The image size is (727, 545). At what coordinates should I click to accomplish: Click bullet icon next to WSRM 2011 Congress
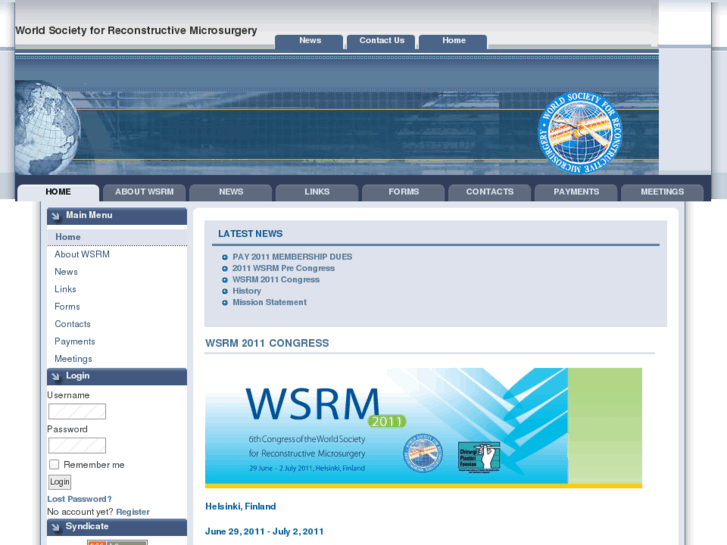pos(225,280)
